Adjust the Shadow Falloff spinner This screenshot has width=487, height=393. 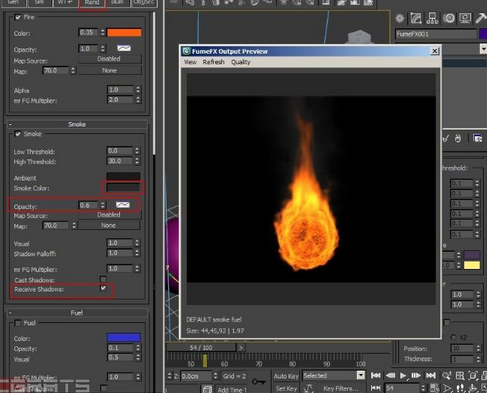point(137,253)
